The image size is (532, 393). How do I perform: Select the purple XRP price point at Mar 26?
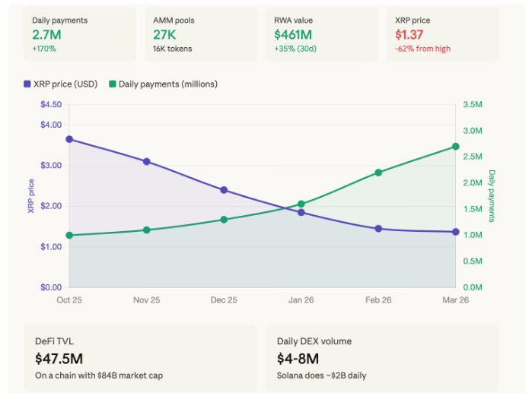(x=455, y=232)
